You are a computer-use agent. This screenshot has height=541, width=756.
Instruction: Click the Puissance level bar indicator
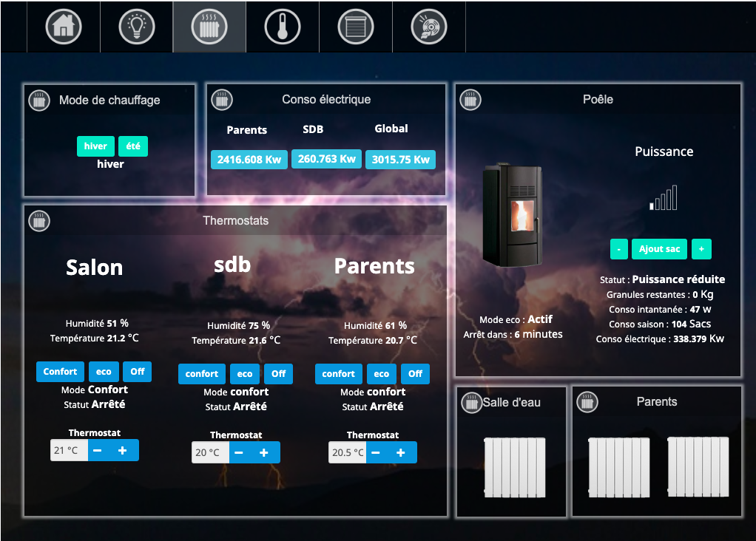[664, 198]
